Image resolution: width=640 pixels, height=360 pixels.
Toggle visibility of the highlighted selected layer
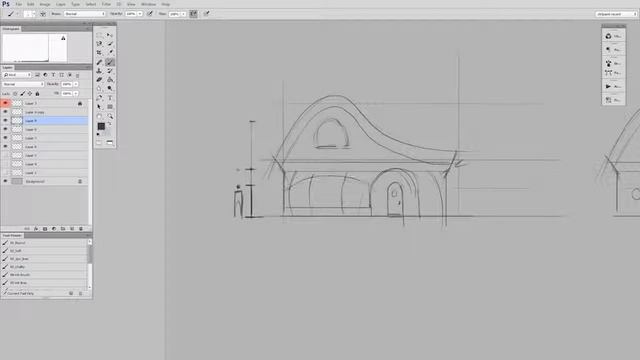(x=5, y=120)
